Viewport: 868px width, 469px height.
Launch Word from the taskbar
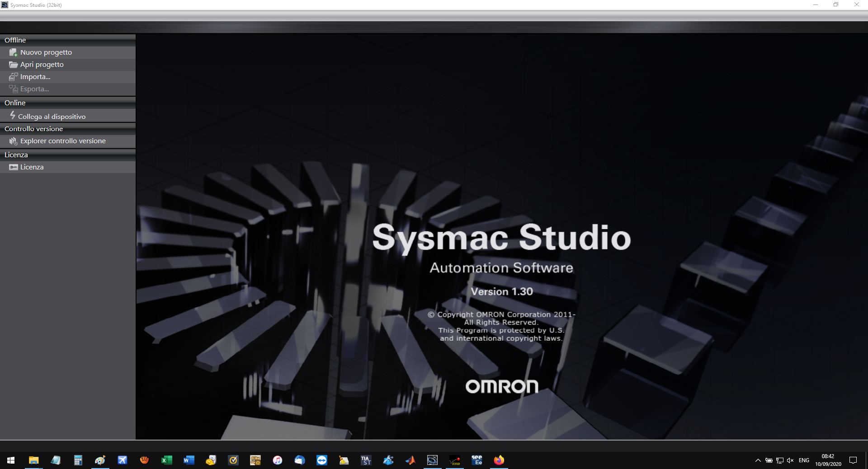pyautogui.click(x=189, y=460)
